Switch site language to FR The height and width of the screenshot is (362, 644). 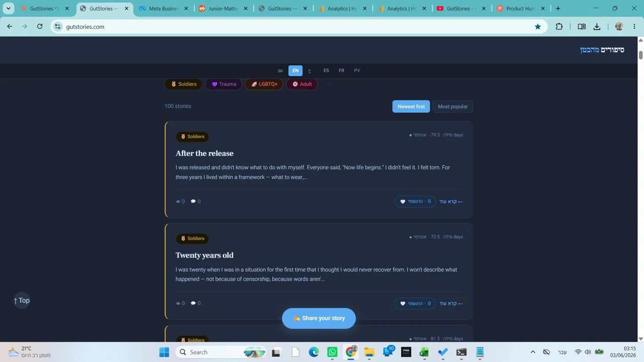pos(341,71)
